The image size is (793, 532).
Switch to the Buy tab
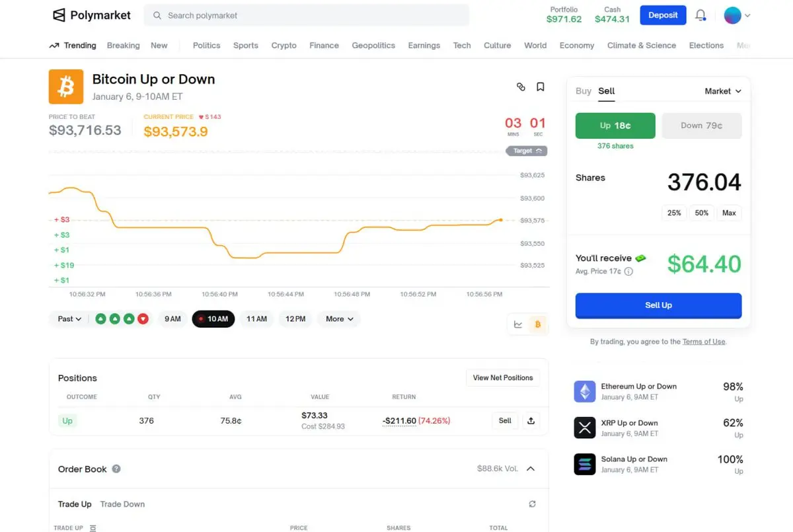584,91
